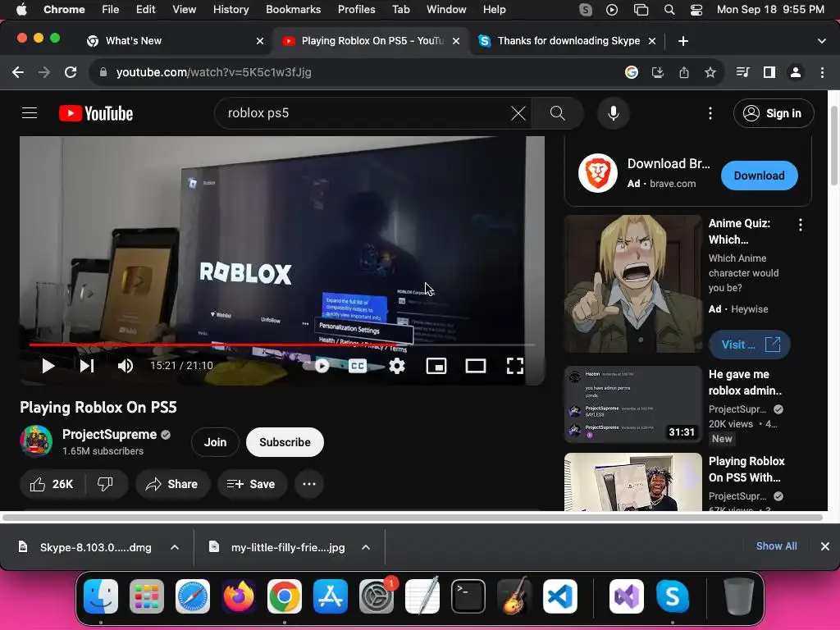
Task: Click the share page icon in toolbar
Action: [x=684, y=72]
